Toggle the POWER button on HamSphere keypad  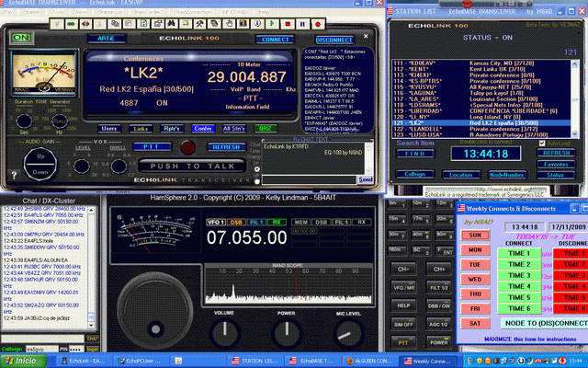tap(439, 342)
